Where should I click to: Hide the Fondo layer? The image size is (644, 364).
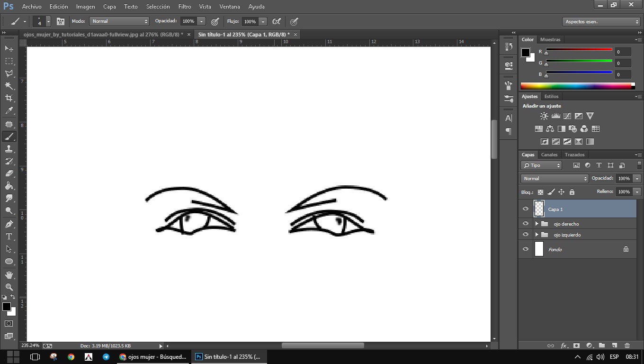[x=526, y=249]
